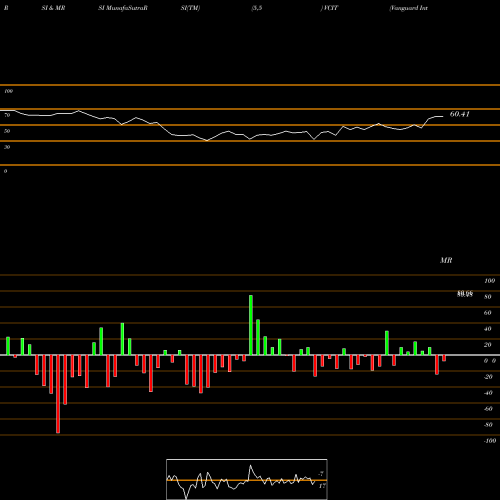Click the 'SI MunafaSutraR' header label
500x500 pixels.
[123, 8]
